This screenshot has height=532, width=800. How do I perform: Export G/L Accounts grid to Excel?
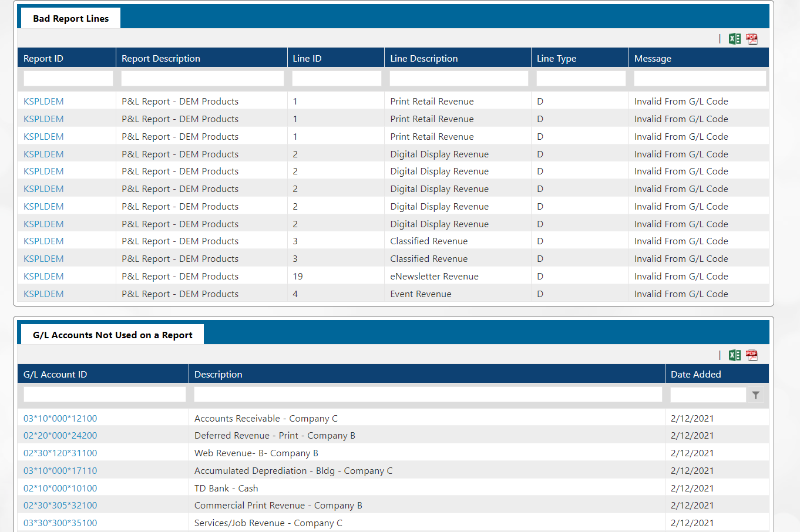pos(734,355)
